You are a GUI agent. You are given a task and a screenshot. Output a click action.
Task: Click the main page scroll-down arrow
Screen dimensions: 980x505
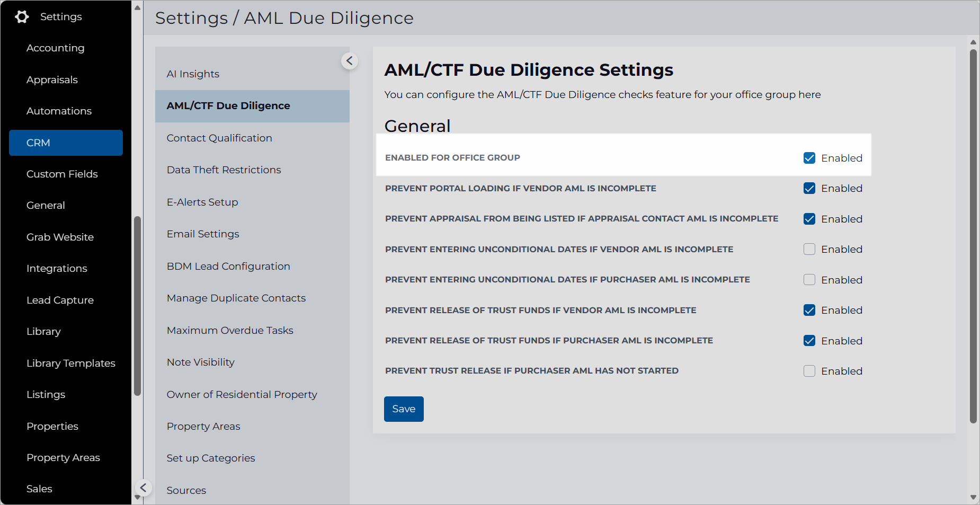pyautogui.click(x=973, y=498)
